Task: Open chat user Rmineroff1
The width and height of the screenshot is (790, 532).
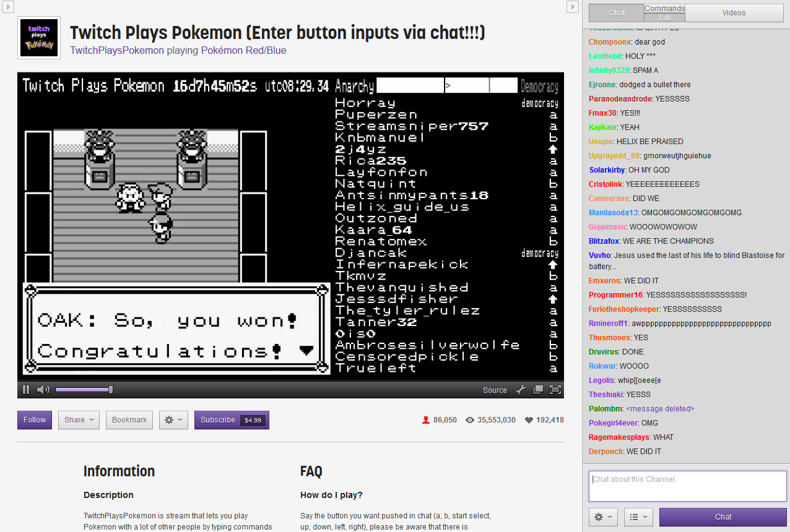Action: (x=609, y=324)
